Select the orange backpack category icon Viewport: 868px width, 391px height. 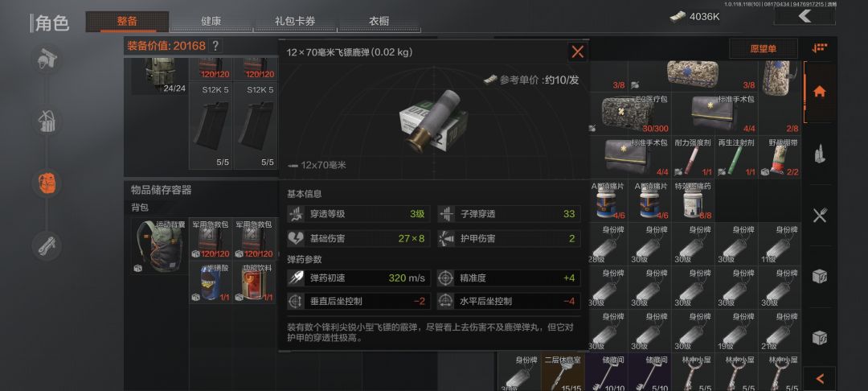coord(47,183)
